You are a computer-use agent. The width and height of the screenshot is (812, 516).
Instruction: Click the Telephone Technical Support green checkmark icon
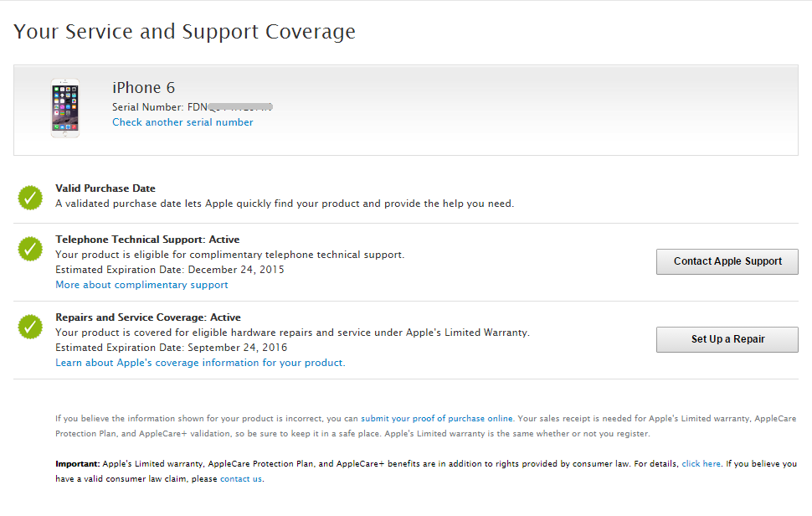(x=30, y=249)
